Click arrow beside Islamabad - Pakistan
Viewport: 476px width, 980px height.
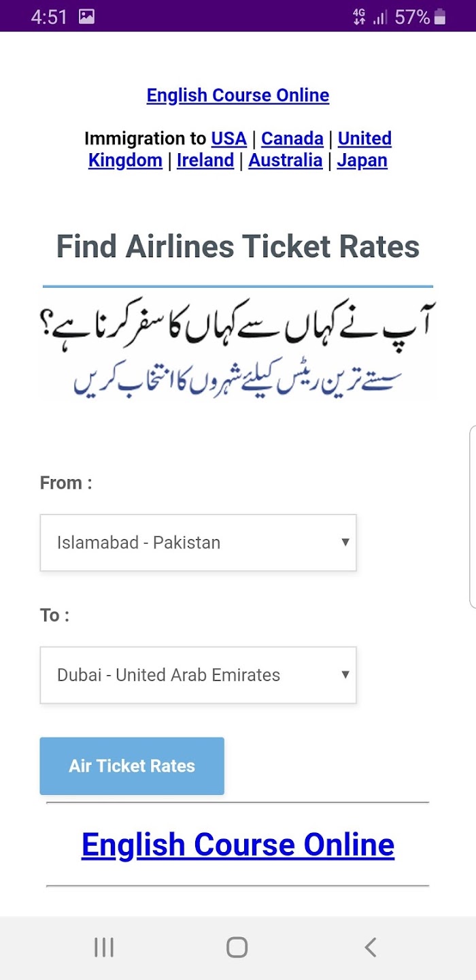tap(345, 542)
